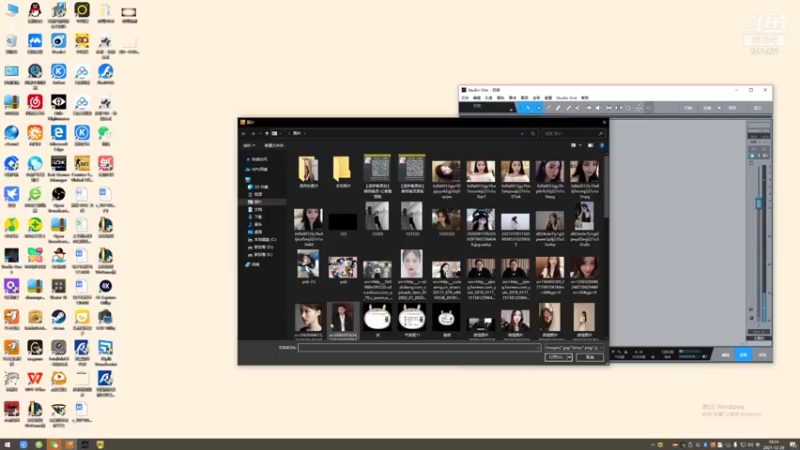This screenshot has height=450, width=800.
Task: Select the thumbnail named 23203
Action: 377,218
